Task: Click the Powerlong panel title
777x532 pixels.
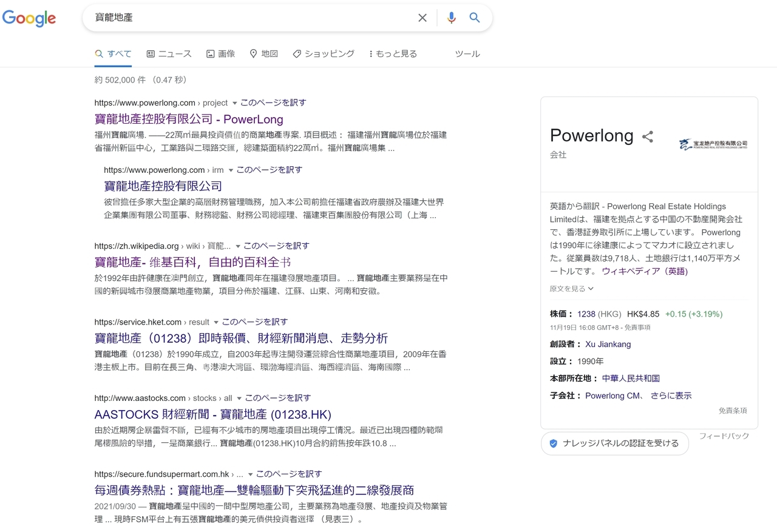Action: tap(591, 136)
